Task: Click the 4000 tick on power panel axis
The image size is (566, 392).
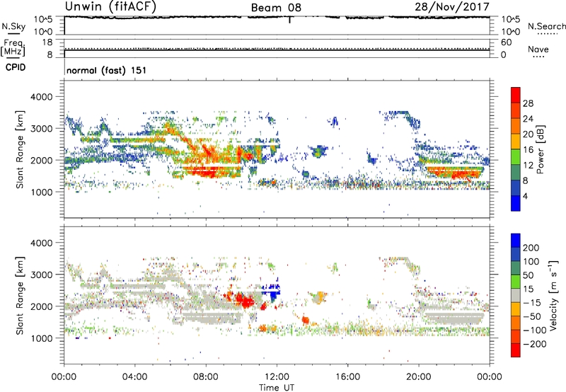Action: [x=42, y=97]
